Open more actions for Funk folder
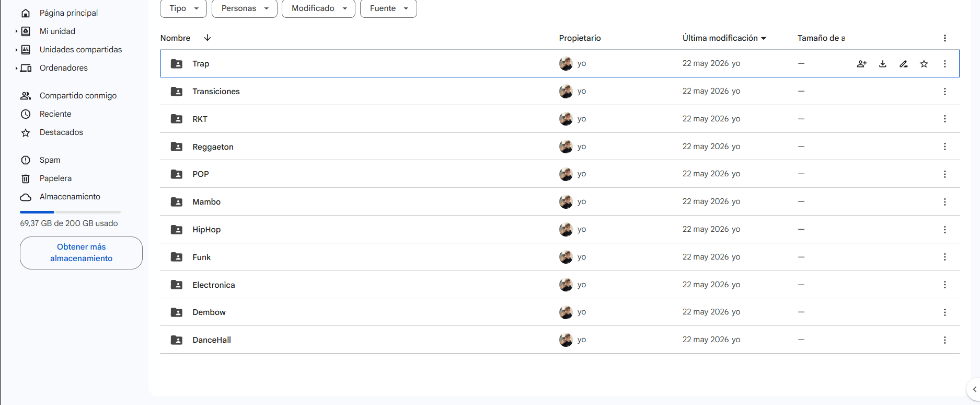This screenshot has width=980, height=405. 945,257
